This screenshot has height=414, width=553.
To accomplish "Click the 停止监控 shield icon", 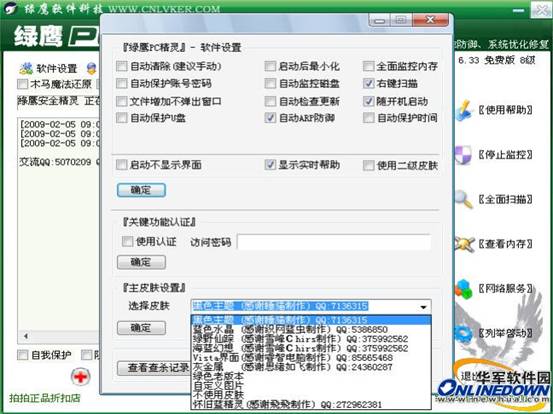I will pyautogui.click(x=463, y=155).
